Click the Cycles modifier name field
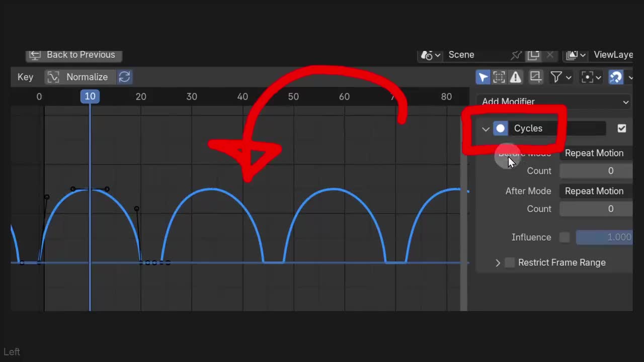 (557, 129)
